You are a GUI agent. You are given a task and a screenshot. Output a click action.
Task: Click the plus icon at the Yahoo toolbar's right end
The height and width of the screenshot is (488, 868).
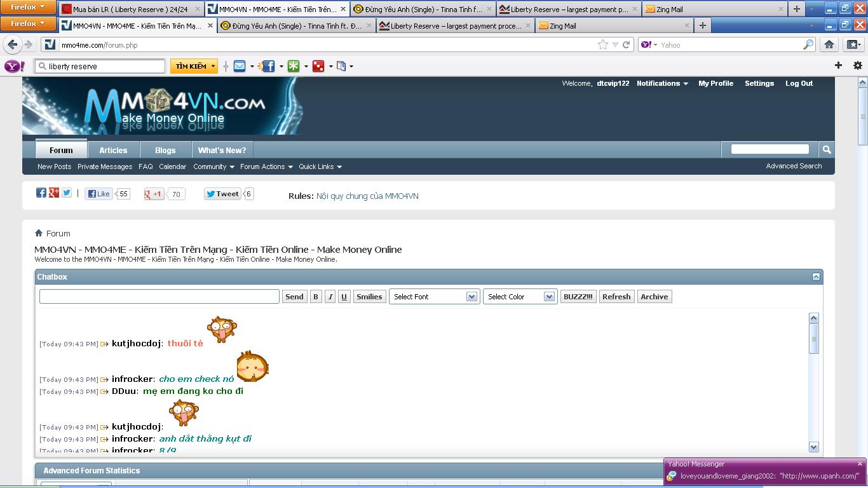click(838, 65)
